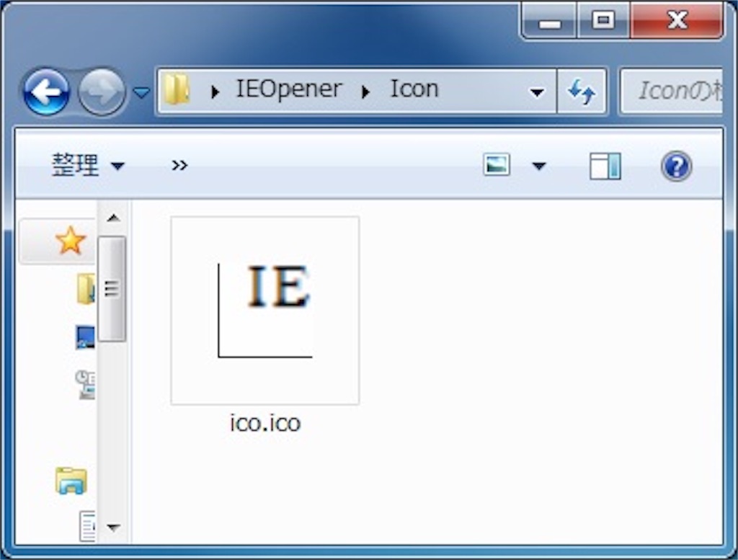Click the ico.ico file name
This screenshot has height=560, width=738.
click(x=265, y=423)
